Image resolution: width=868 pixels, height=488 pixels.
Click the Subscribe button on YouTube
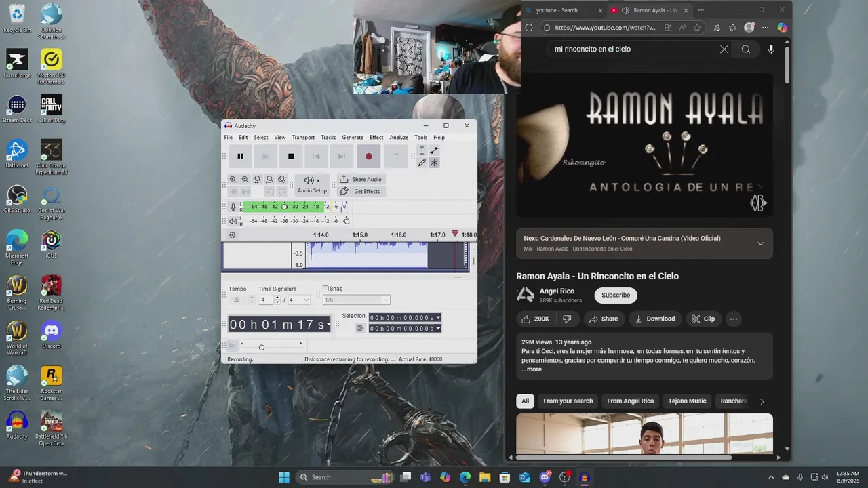(x=616, y=295)
